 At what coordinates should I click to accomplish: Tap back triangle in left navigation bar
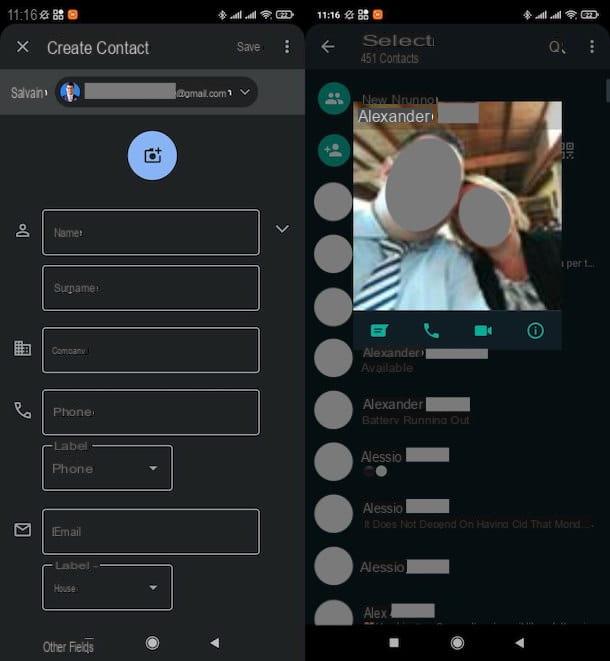click(x=215, y=643)
